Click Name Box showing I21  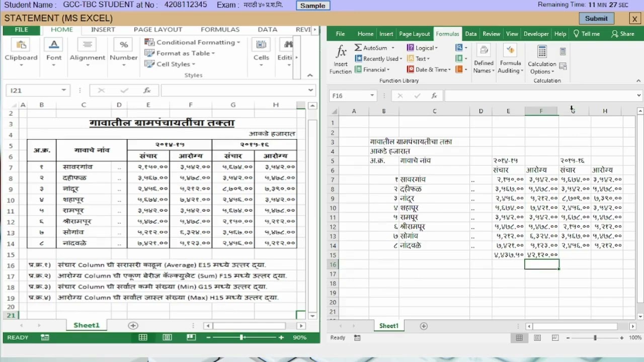38,90
